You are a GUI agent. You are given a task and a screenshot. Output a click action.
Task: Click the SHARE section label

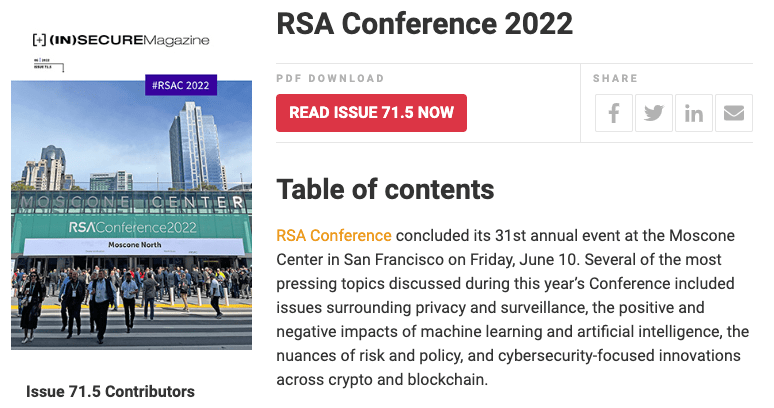[x=614, y=78]
